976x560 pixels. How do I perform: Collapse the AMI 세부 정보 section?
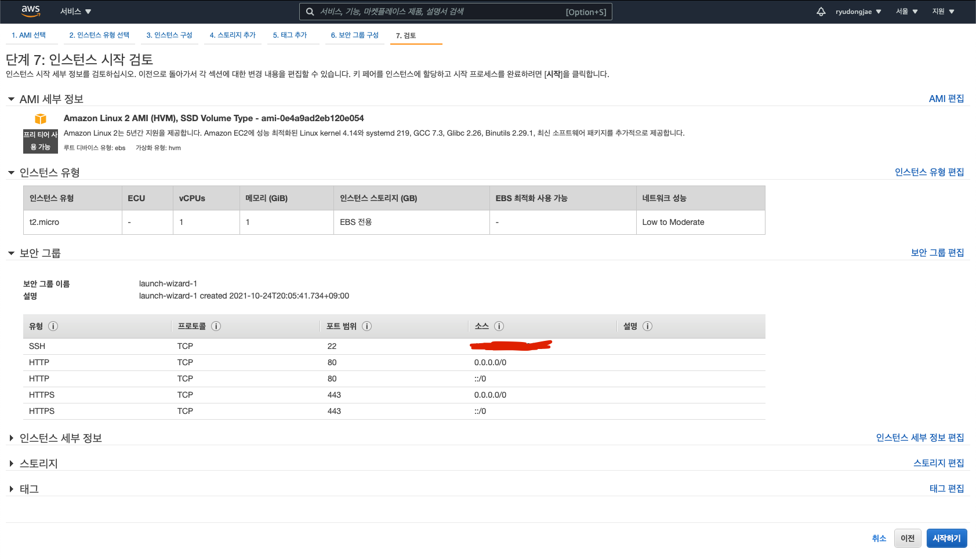pyautogui.click(x=11, y=99)
